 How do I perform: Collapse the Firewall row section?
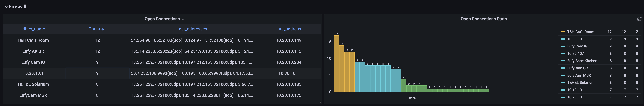(x=16, y=6)
